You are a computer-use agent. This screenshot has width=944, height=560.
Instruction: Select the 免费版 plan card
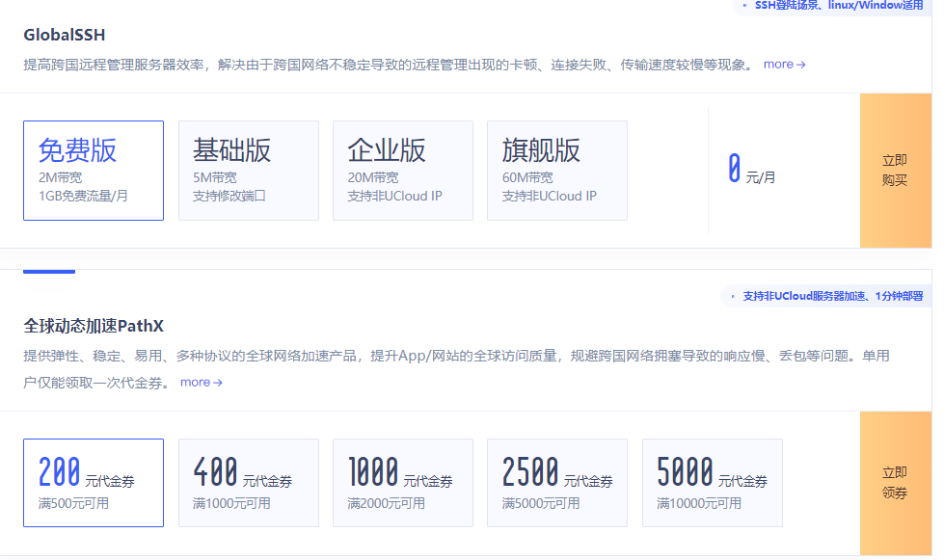pyautogui.click(x=94, y=171)
